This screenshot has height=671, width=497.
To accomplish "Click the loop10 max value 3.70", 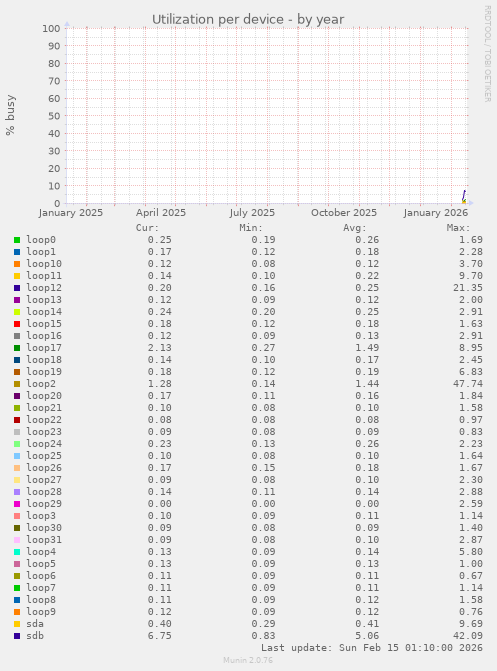I will click(471, 264).
